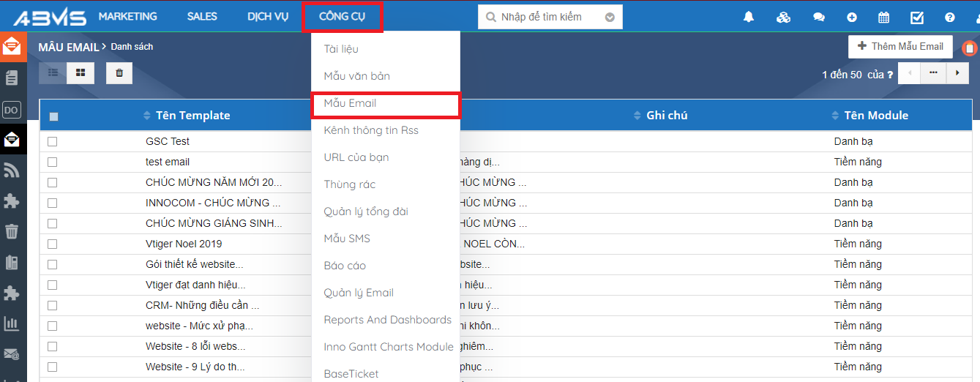Screen dimensions: 980x382
Task: Click the Thêm Mẫu Email button
Action: (900, 46)
